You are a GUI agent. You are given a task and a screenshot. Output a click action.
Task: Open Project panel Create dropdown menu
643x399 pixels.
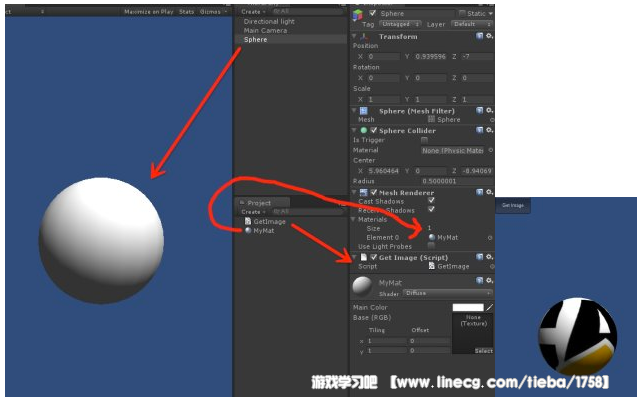click(x=253, y=212)
